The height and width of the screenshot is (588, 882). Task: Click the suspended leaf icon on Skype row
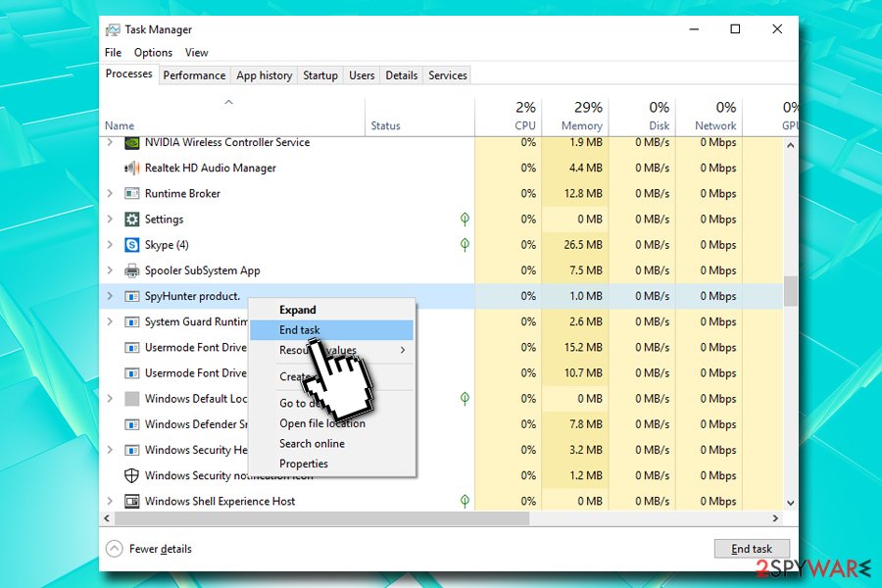[x=465, y=245]
